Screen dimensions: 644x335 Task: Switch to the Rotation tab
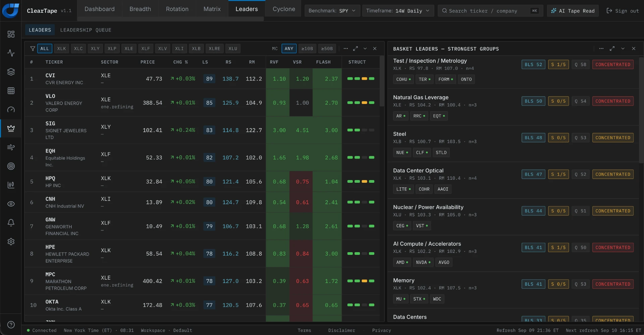point(177,9)
